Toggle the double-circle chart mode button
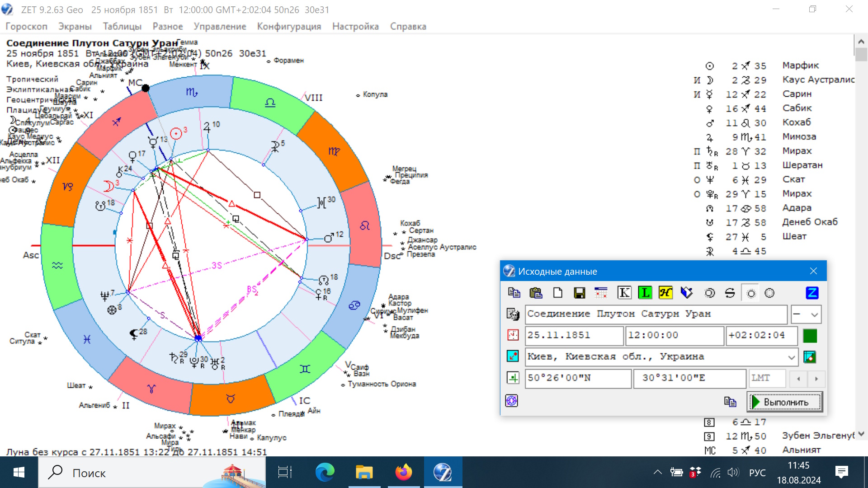The height and width of the screenshot is (488, 868). tap(710, 293)
